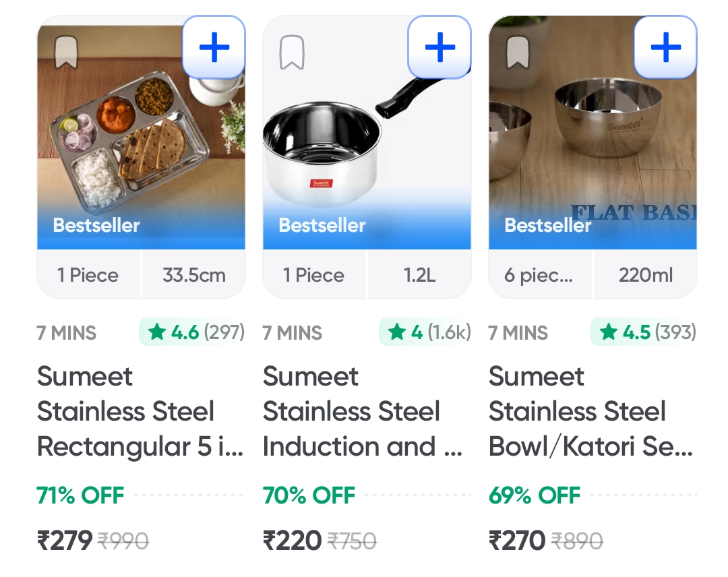
Task: Add the Sumeet saucepan to cart
Action: (439, 47)
